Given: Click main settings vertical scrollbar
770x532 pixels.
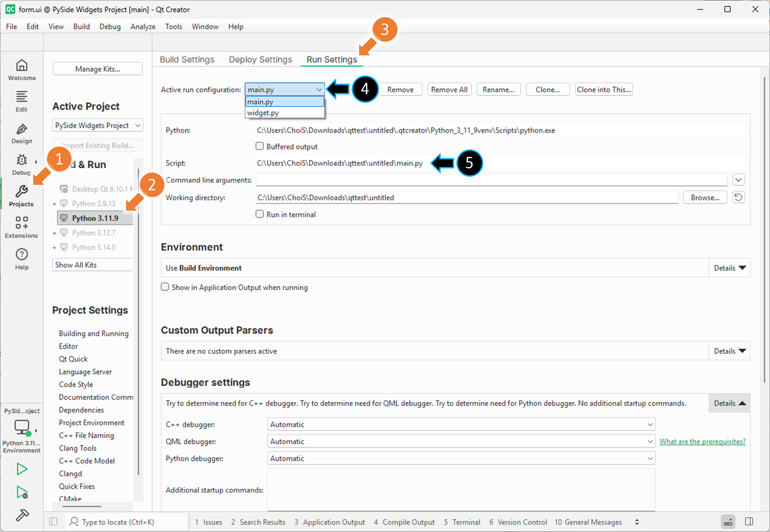Looking at the screenshot, I should pyautogui.click(x=764, y=230).
